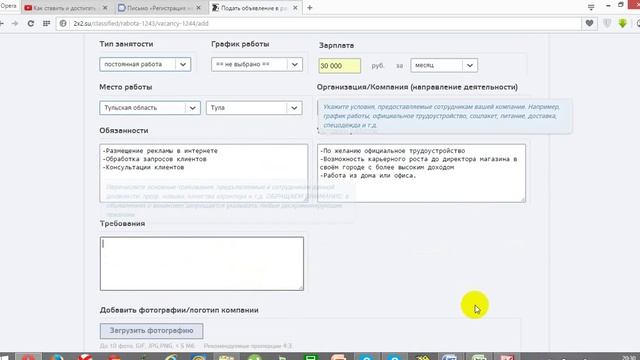Open the Тульская область region dropdown
Image resolution: width=640 pixels, height=360 pixels.
150,108
